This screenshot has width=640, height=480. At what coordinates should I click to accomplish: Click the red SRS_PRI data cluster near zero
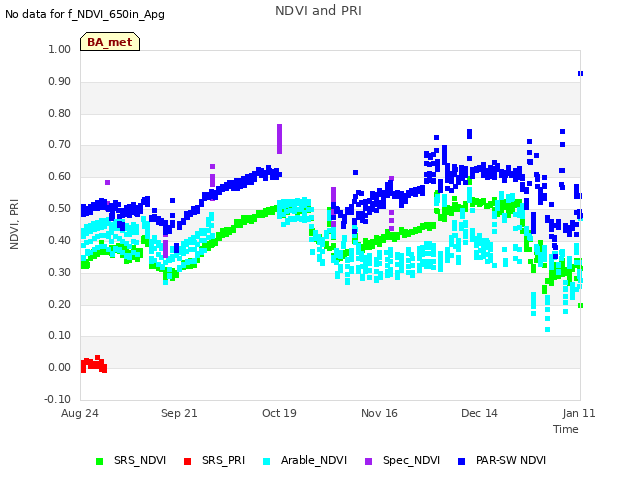click(x=94, y=364)
